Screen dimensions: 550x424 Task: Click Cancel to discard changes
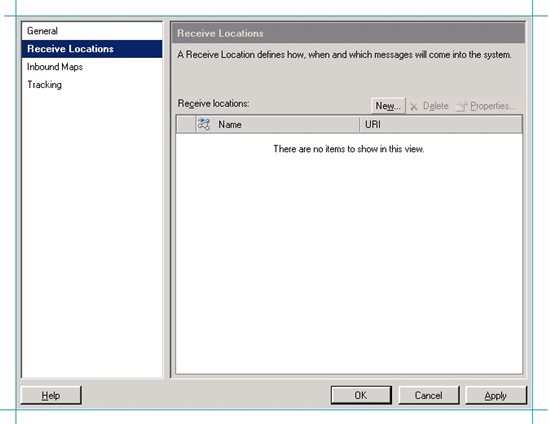click(429, 396)
